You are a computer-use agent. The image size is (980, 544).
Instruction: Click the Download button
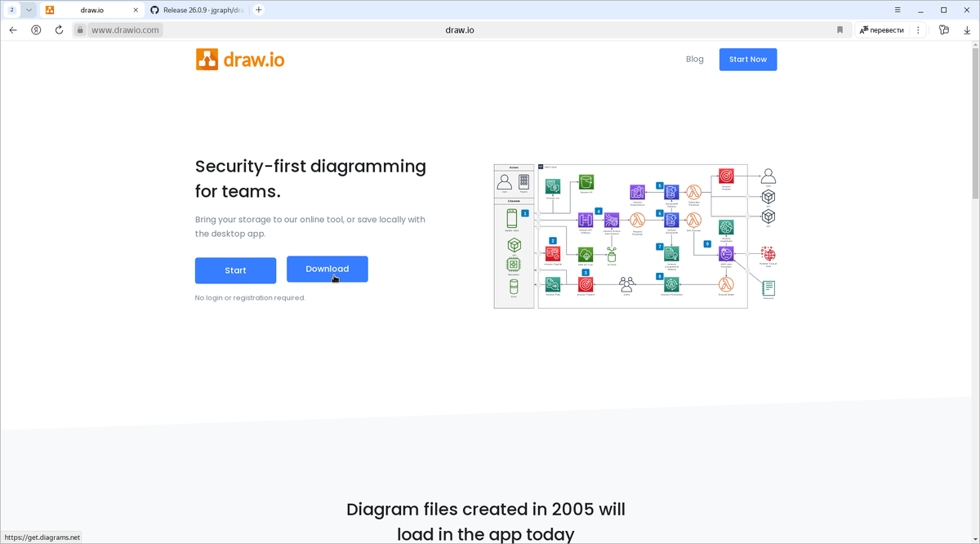pos(327,269)
